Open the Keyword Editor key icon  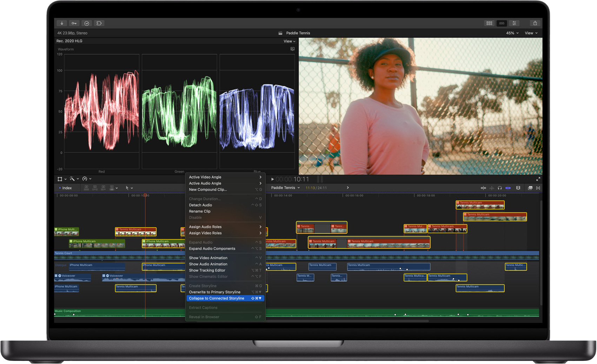point(74,23)
